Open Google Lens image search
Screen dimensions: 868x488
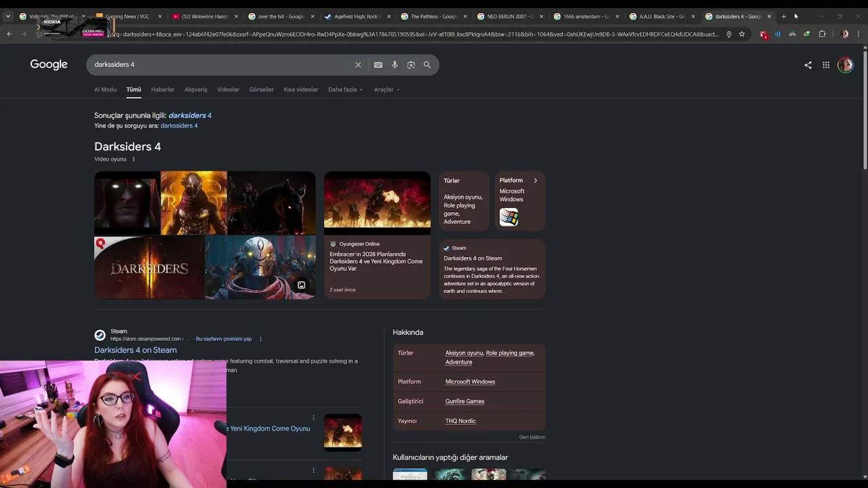(411, 64)
